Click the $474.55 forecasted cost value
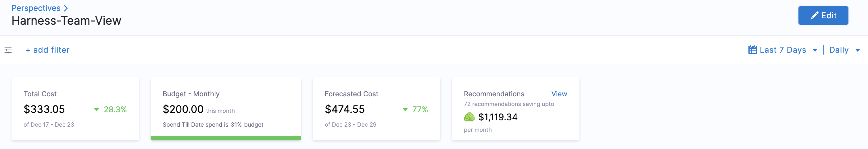Image resolution: width=868 pixels, height=149 pixels. pyautogui.click(x=345, y=109)
